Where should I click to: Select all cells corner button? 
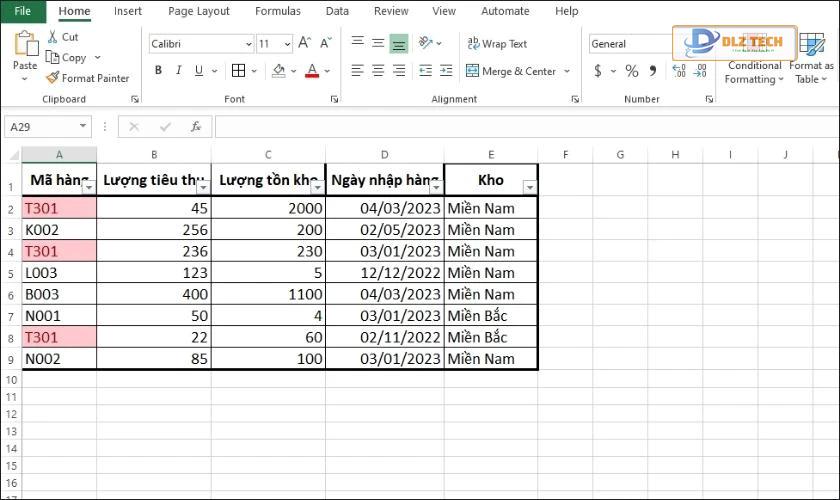pyautogui.click(x=12, y=155)
